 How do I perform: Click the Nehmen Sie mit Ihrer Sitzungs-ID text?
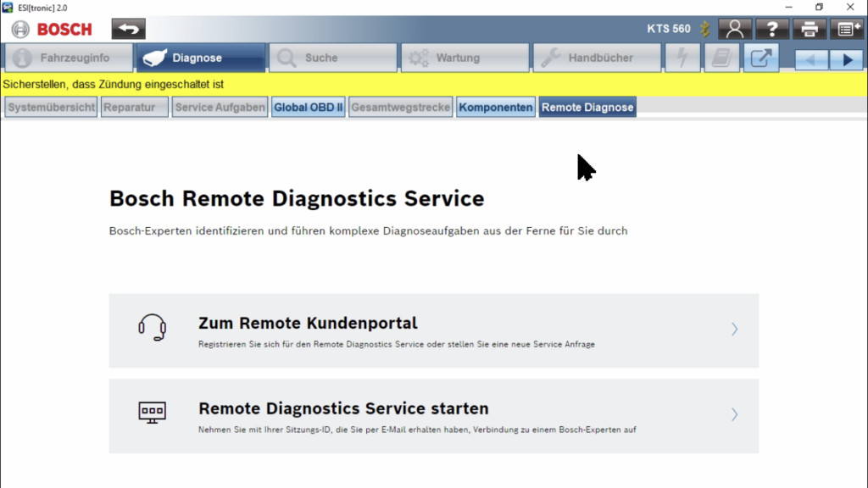417,430
